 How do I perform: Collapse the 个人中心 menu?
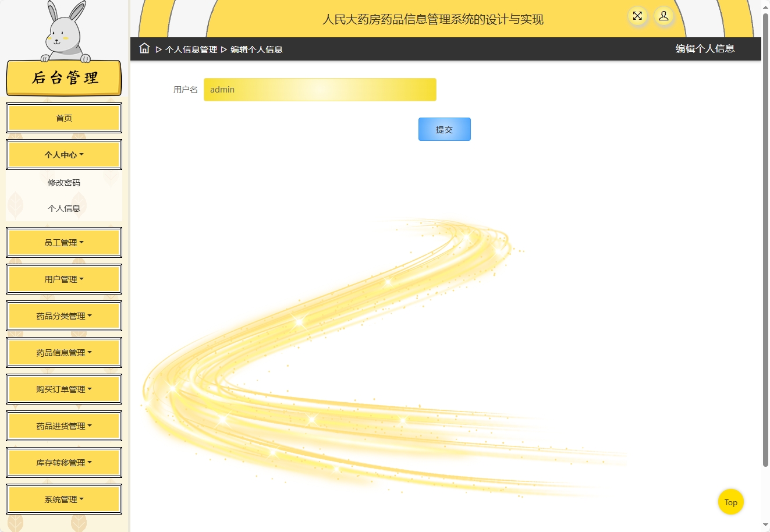pos(64,155)
